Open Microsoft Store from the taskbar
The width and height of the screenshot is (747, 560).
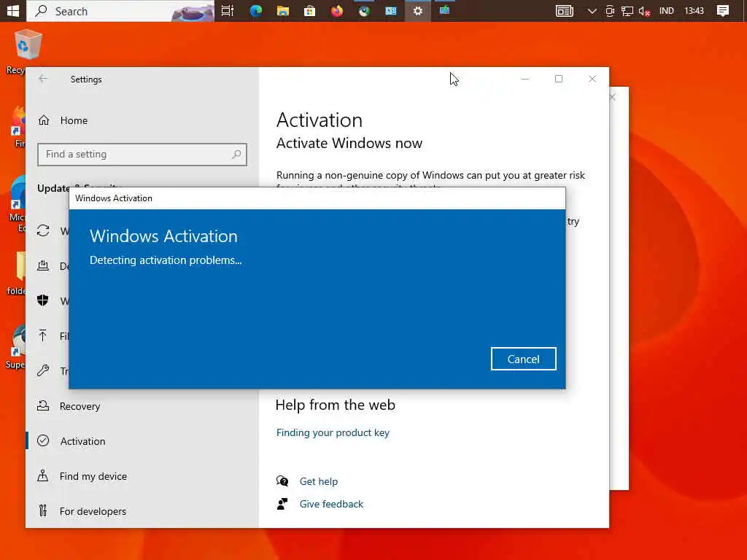(309, 10)
